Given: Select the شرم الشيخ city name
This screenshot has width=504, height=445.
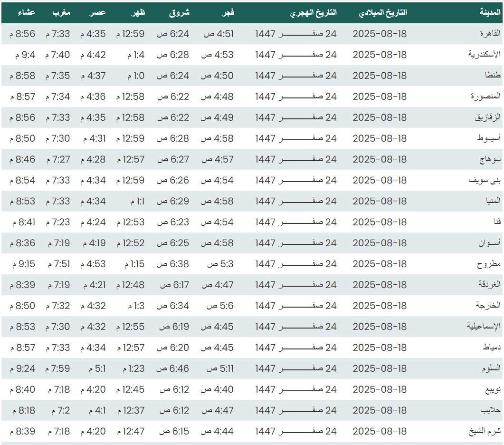Looking at the screenshot, I should [x=485, y=431].
